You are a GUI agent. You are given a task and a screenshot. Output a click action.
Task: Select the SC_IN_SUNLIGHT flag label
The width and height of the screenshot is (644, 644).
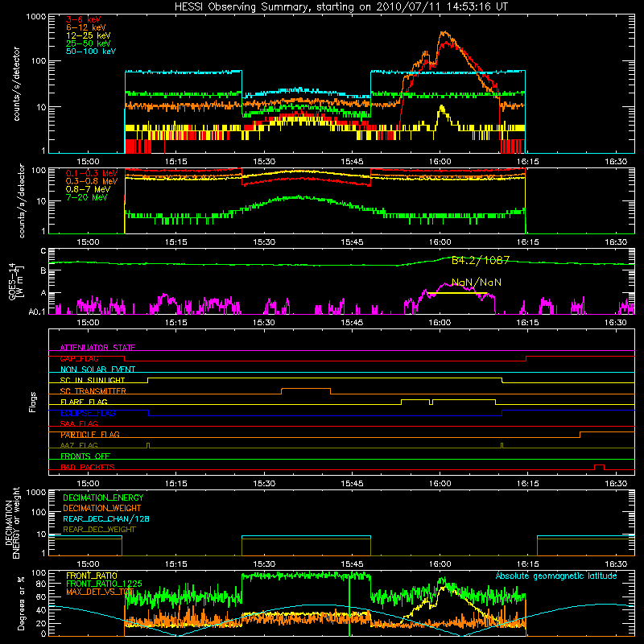93,380
